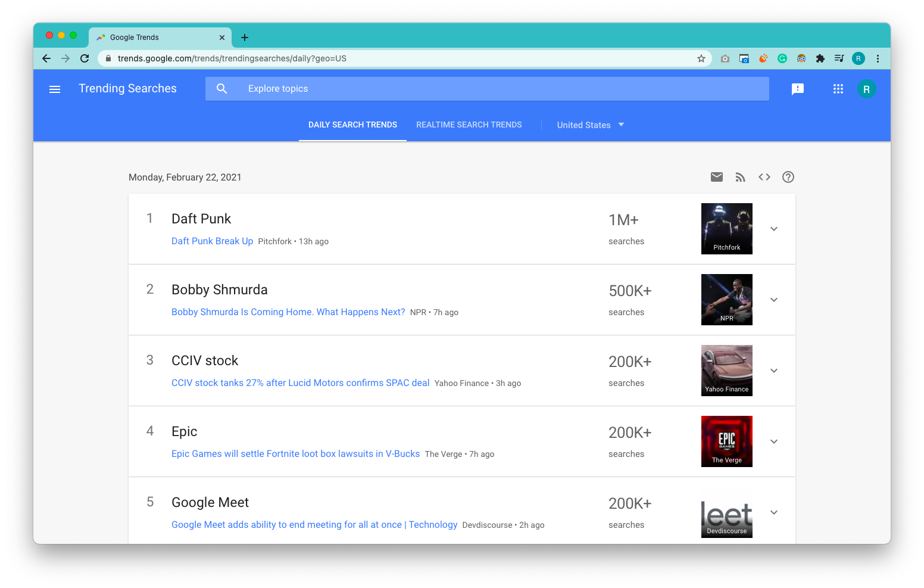Click the orange extension icon

pos(763,58)
